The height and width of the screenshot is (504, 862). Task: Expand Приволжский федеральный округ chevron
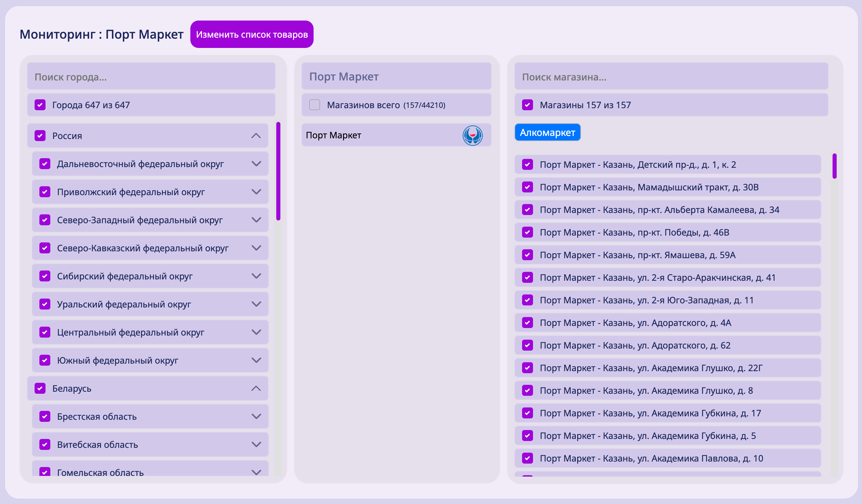[x=256, y=192]
